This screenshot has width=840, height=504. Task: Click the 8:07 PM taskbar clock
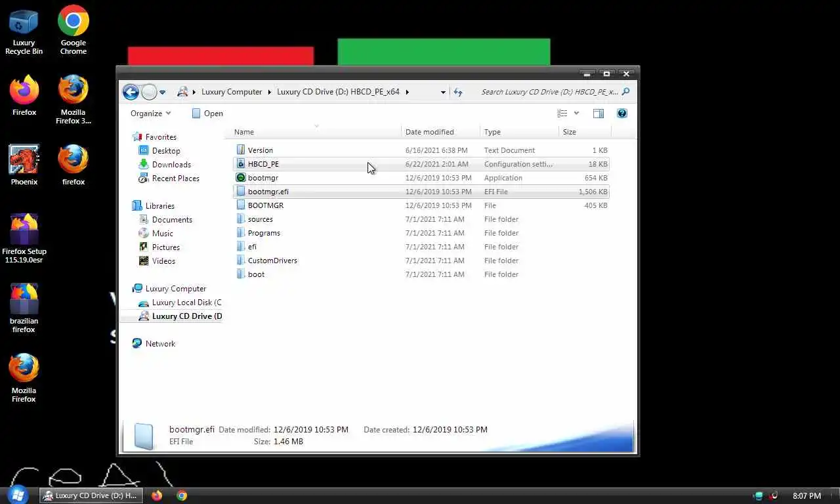point(807,496)
